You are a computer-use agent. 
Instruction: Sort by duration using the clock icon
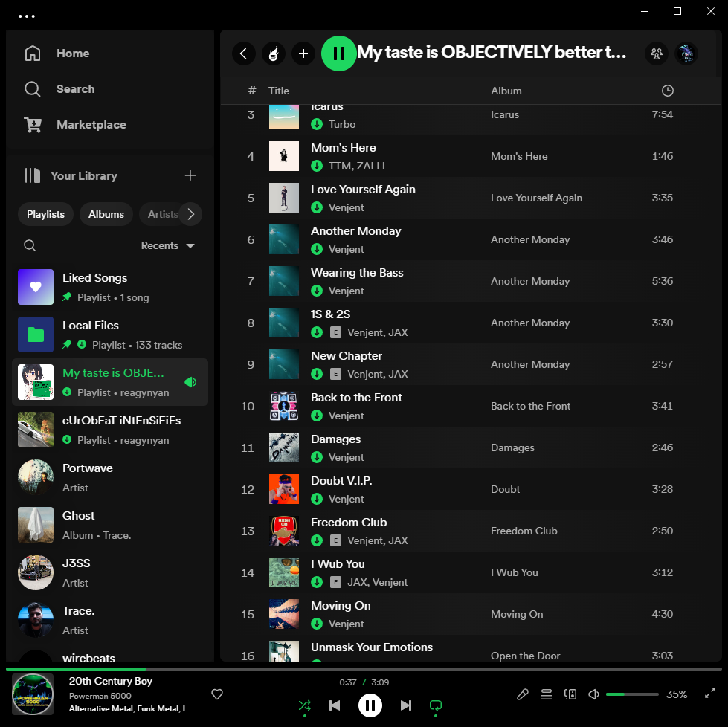click(667, 91)
